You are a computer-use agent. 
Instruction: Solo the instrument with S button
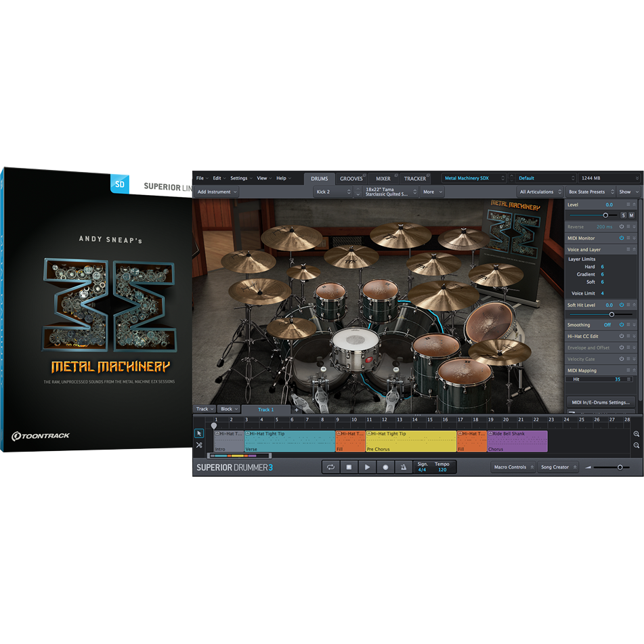(624, 215)
